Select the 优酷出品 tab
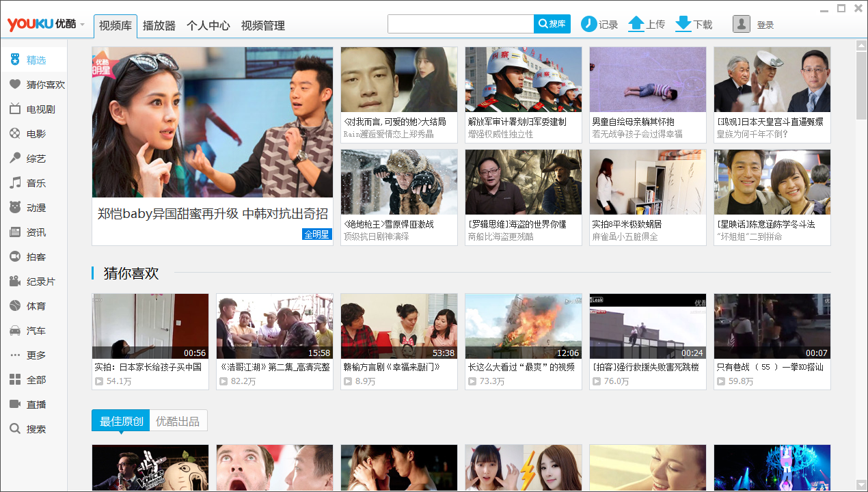Image resolution: width=868 pixels, height=492 pixels. pyautogui.click(x=178, y=421)
